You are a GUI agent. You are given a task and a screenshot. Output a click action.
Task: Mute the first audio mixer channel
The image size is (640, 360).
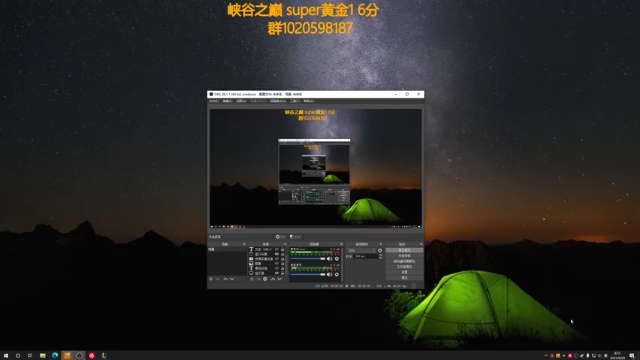[329, 259]
